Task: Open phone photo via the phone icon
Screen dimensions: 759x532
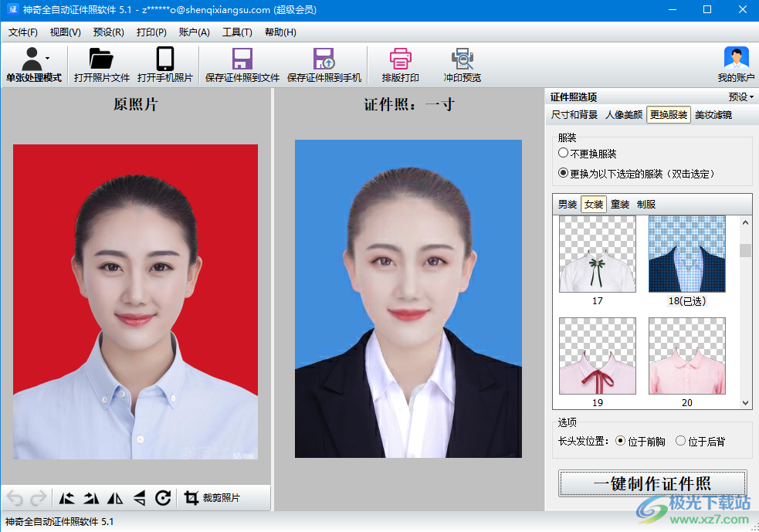Action: click(164, 60)
